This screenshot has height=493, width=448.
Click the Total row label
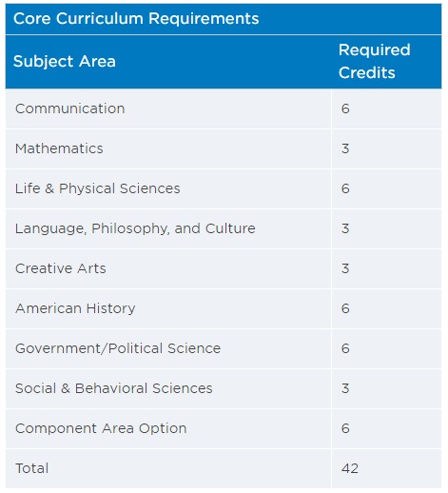point(31,468)
